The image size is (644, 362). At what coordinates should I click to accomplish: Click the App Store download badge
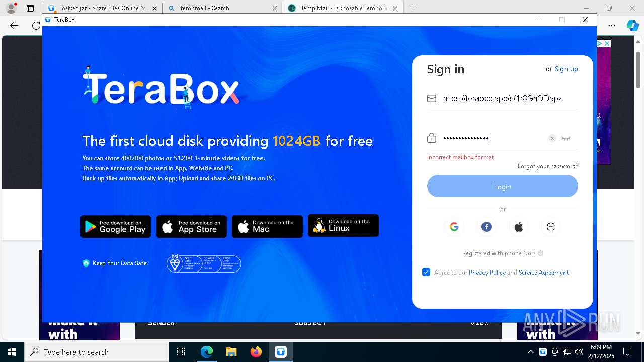point(192,226)
